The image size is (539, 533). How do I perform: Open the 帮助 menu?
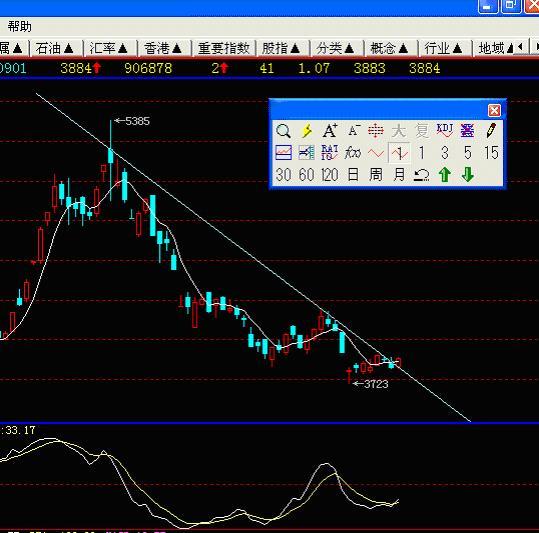pyautogui.click(x=20, y=26)
